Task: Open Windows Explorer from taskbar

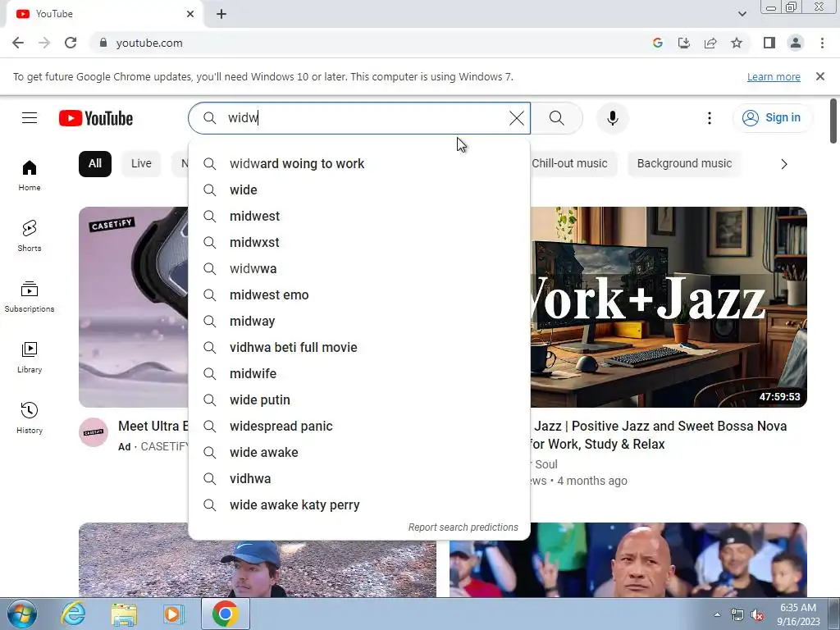Action: [124, 614]
